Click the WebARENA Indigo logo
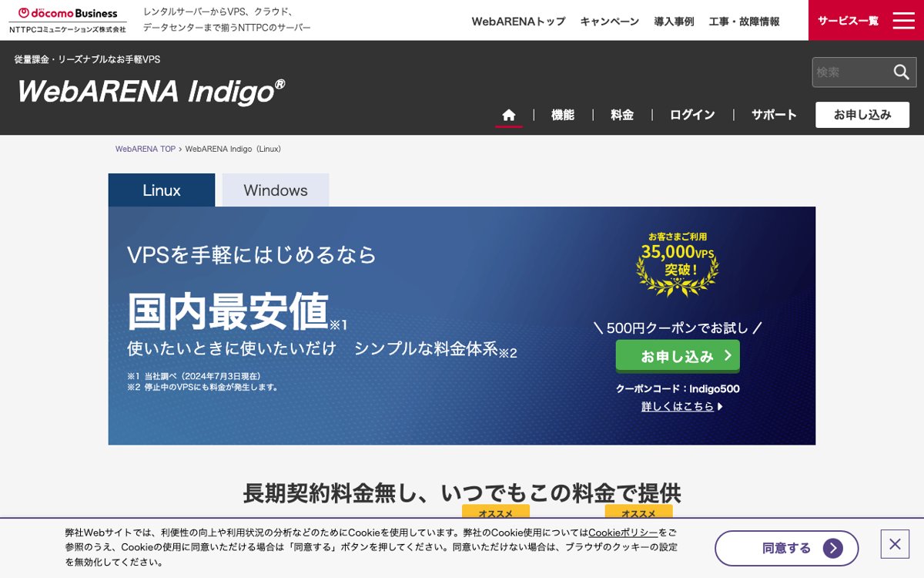This screenshot has width=924, height=578. (151, 91)
